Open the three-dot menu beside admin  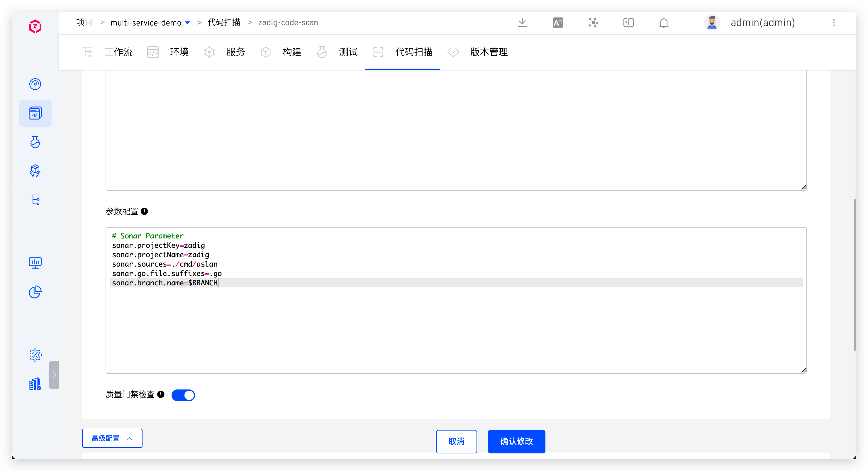point(834,23)
